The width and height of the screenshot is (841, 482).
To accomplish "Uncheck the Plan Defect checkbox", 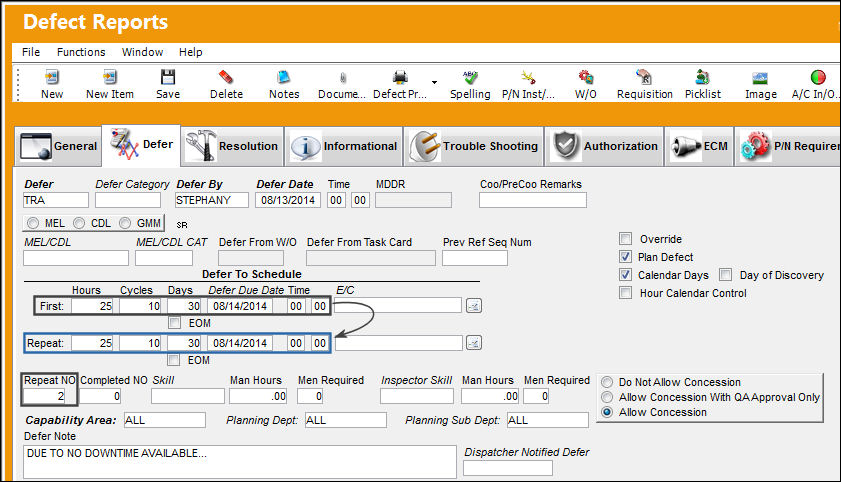I will pos(625,257).
